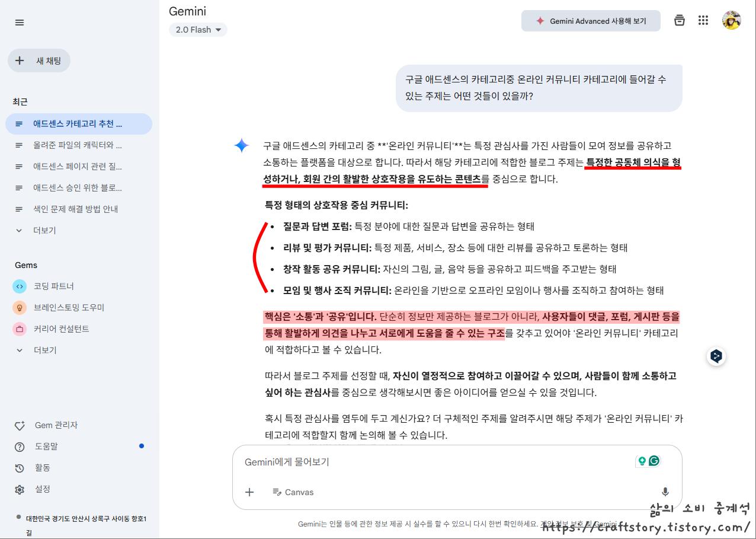Viewport: 756px width, 539px height.
Task: Click the lightbulb extension icon in prompt
Action: [641, 461]
